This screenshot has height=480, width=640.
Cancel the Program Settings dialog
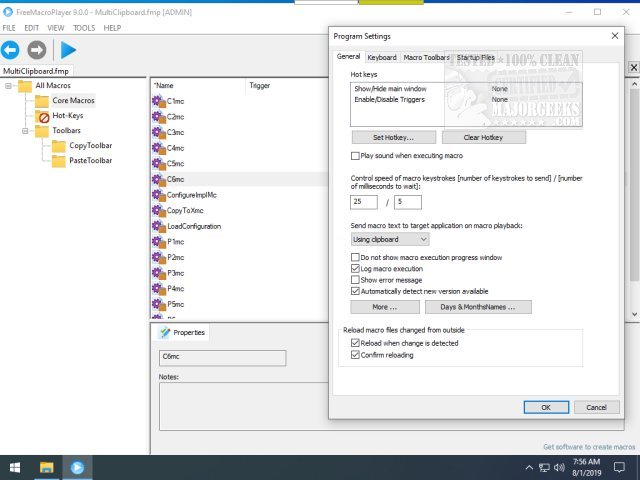[596, 407]
